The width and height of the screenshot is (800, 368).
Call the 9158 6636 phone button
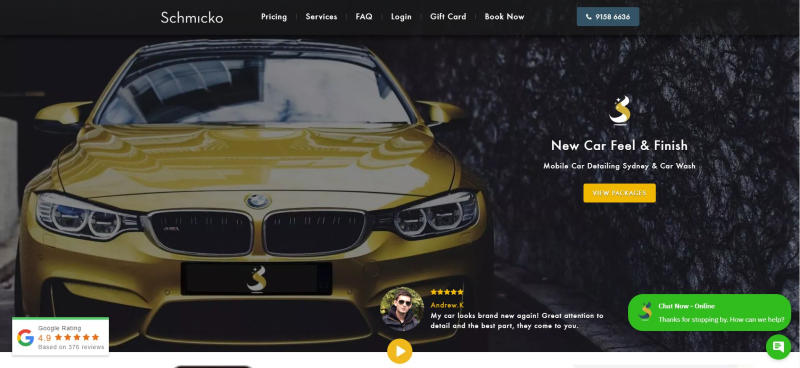[x=608, y=17]
